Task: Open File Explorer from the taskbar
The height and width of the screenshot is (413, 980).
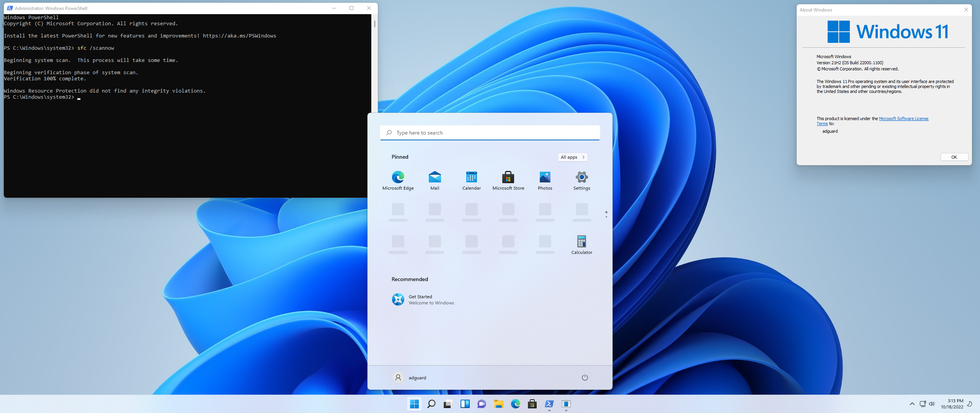Action: point(498,404)
